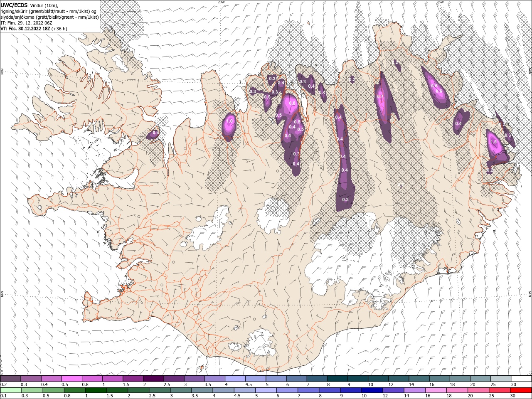Viewport: 532px width, 399px height.
Task: Click the '20W' longitude label
Action: tap(221, 2)
